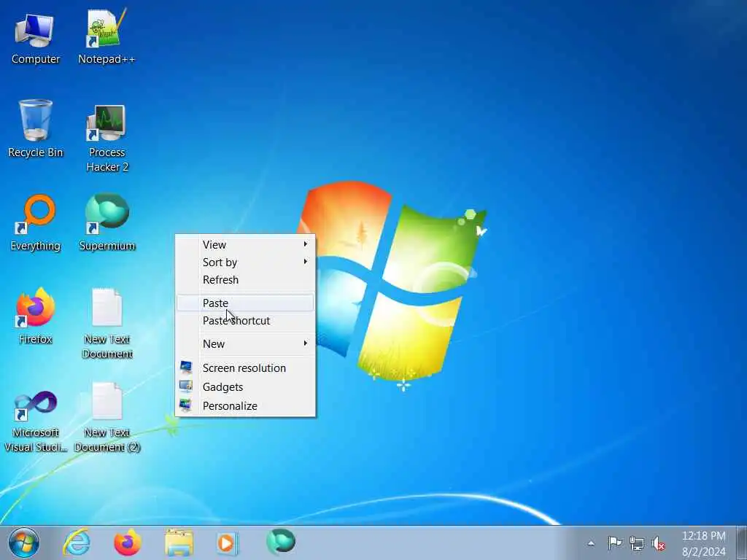747x560 pixels.
Task: Select the Firefox desktop shortcut
Action: click(x=36, y=316)
